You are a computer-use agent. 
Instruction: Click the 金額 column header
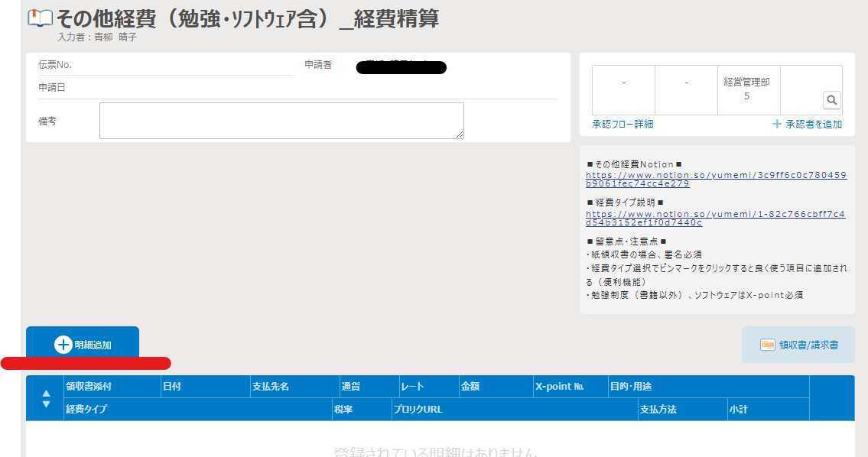click(470, 387)
